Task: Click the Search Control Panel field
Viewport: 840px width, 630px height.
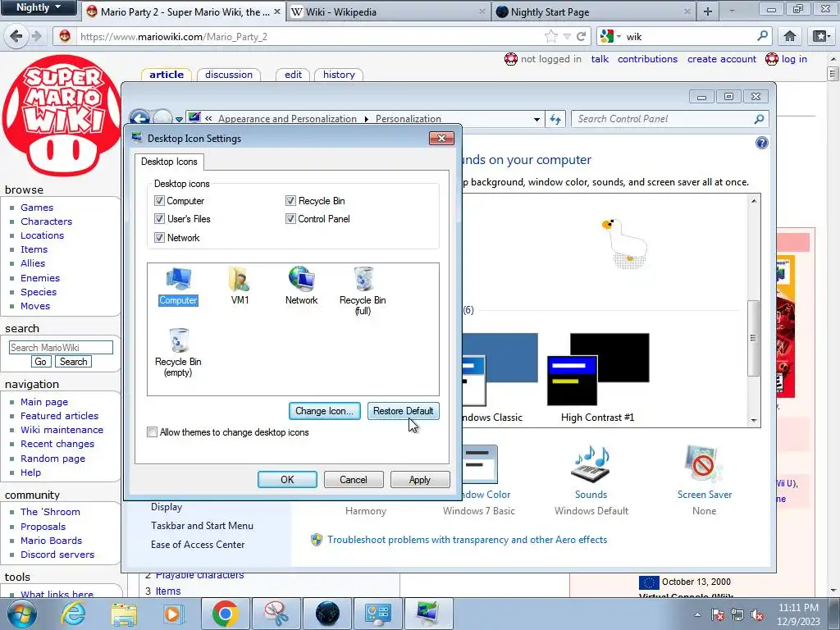Action: point(669,119)
